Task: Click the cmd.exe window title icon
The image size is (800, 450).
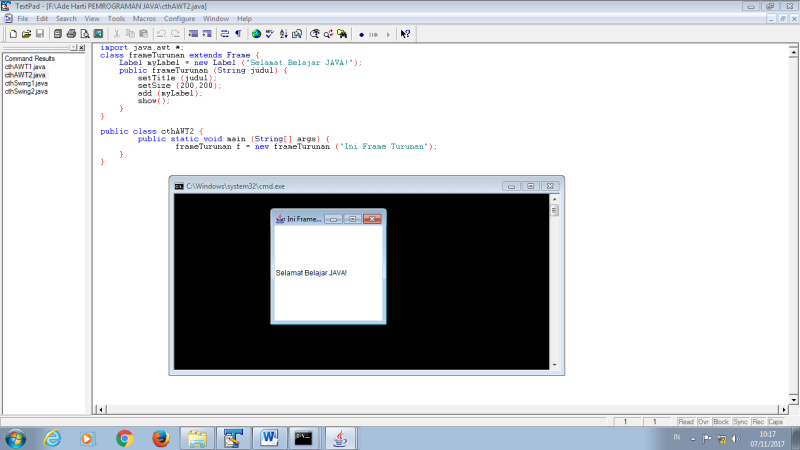Action: 179,186
